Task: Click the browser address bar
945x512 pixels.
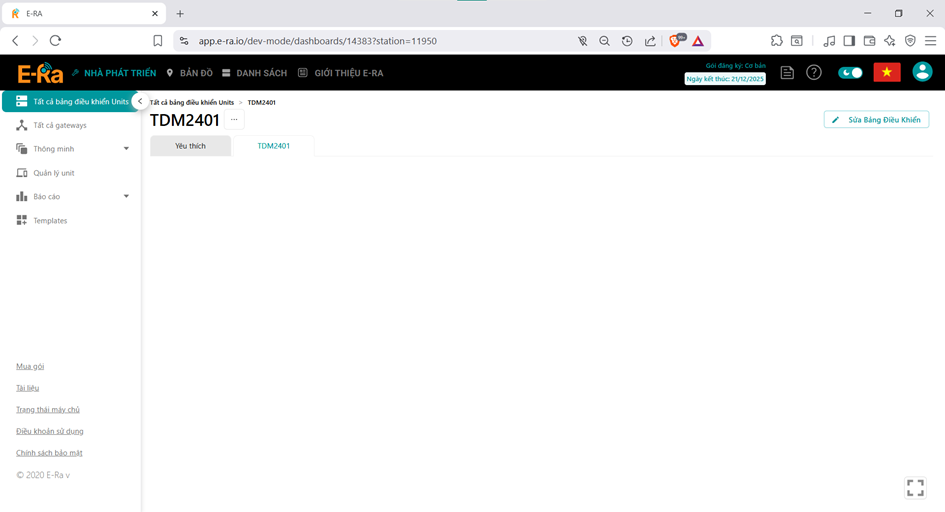Action: 380,41
